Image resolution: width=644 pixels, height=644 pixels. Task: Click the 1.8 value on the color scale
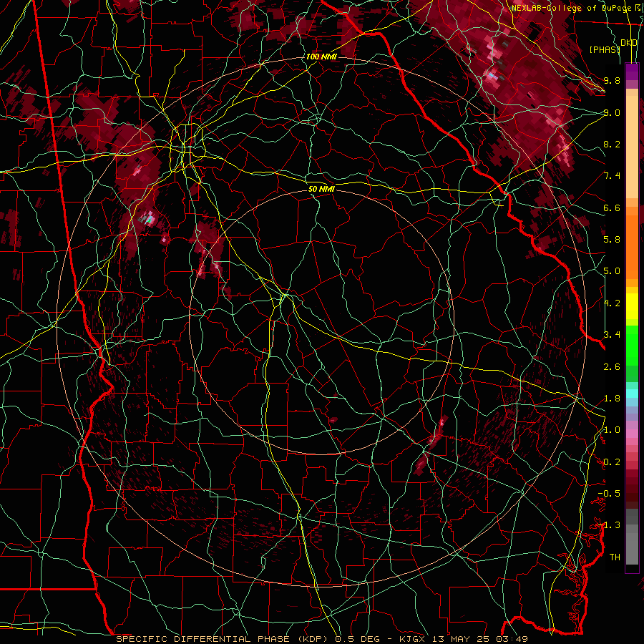[x=612, y=399]
